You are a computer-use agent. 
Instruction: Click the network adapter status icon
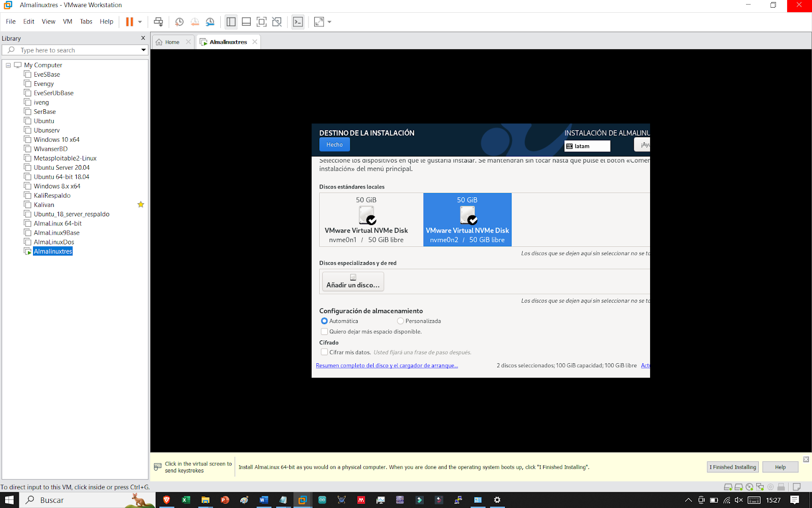[760, 487]
